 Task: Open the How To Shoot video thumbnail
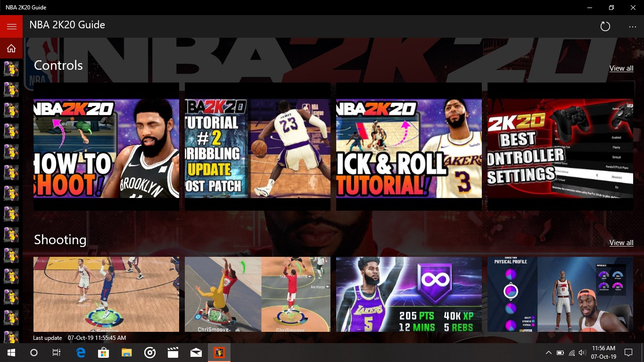[106, 147]
